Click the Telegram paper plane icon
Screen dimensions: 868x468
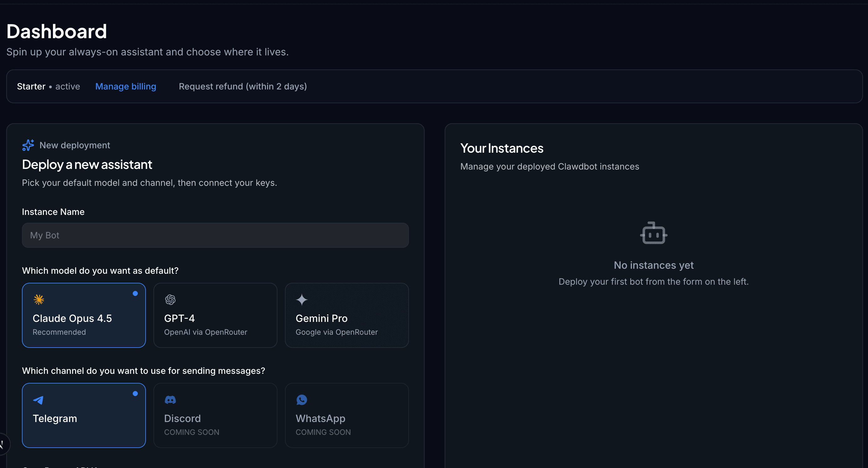[x=38, y=400]
